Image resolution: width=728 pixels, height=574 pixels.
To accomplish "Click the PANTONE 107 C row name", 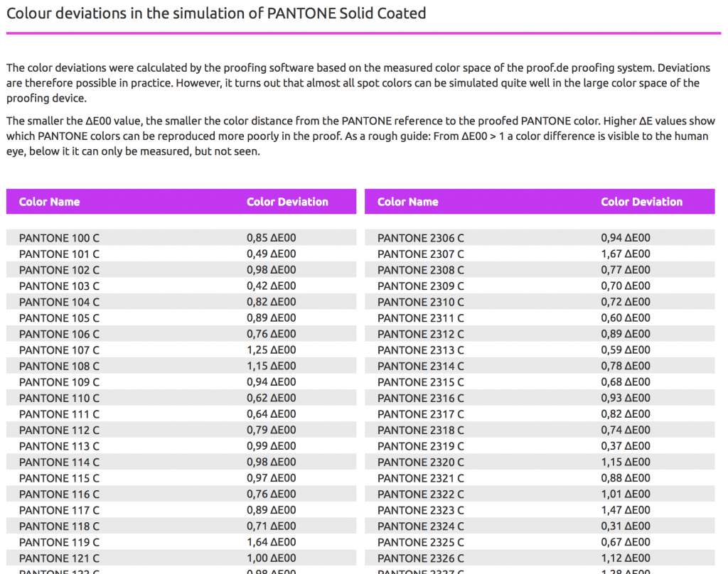I will (59, 350).
